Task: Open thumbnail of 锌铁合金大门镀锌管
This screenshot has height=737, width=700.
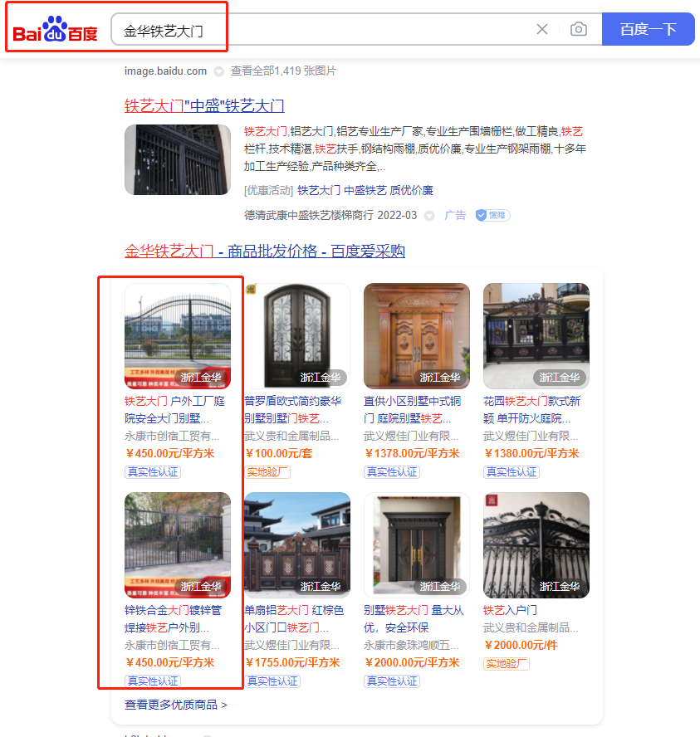Action: [177, 544]
